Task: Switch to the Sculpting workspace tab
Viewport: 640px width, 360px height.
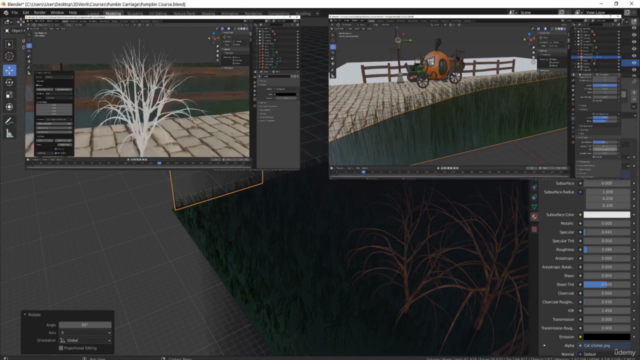Action: (135, 13)
